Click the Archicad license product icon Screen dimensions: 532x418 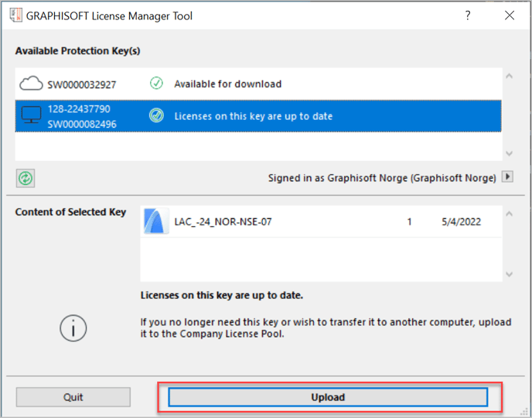[156, 221]
